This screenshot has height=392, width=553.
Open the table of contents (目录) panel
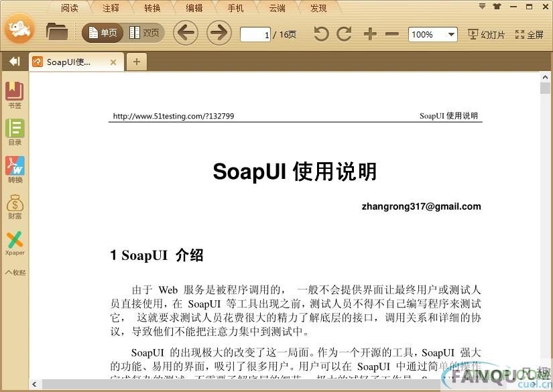click(15, 132)
